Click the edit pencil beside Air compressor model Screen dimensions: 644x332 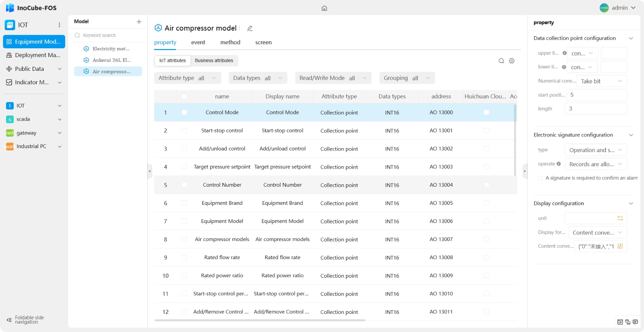tap(250, 28)
